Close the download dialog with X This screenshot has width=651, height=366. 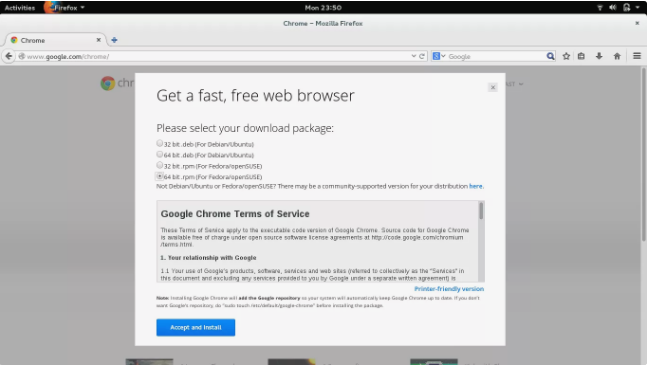[x=493, y=87]
